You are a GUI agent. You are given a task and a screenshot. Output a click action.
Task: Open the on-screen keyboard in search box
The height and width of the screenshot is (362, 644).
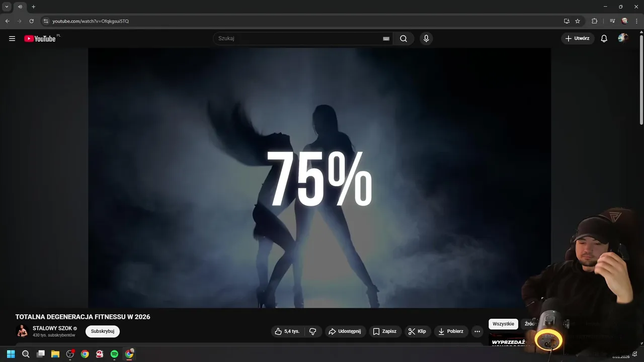coord(386,39)
